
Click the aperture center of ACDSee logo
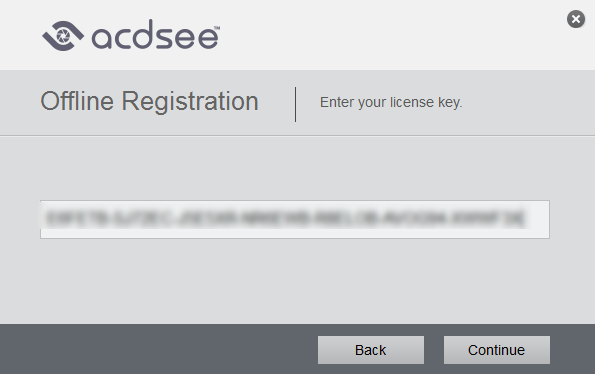[63, 36]
